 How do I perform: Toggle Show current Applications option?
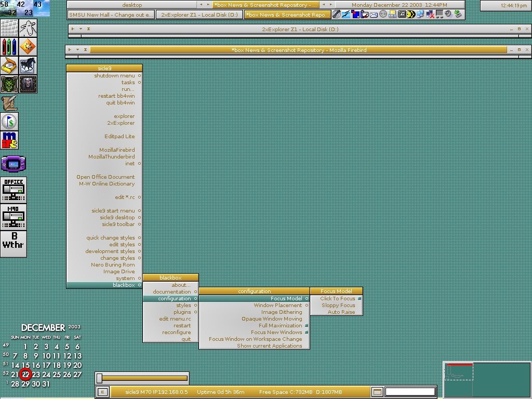point(255,345)
